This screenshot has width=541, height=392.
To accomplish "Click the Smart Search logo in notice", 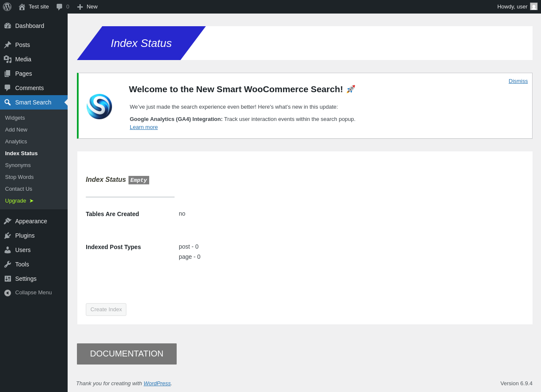I will click(99, 107).
